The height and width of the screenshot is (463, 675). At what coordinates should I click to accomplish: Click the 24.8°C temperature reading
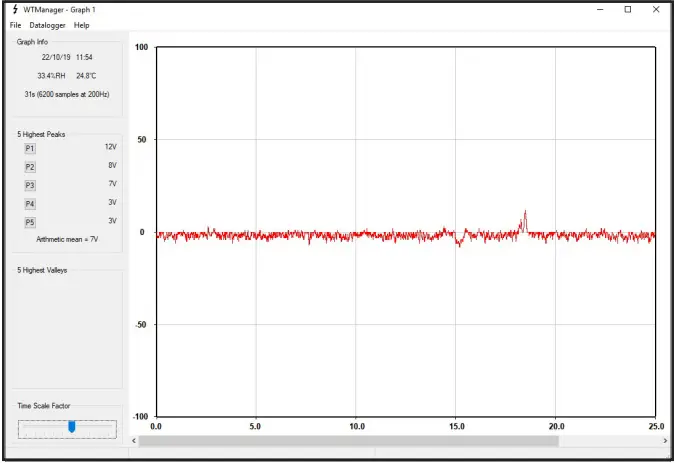pyautogui.click(x=86, y=76)
